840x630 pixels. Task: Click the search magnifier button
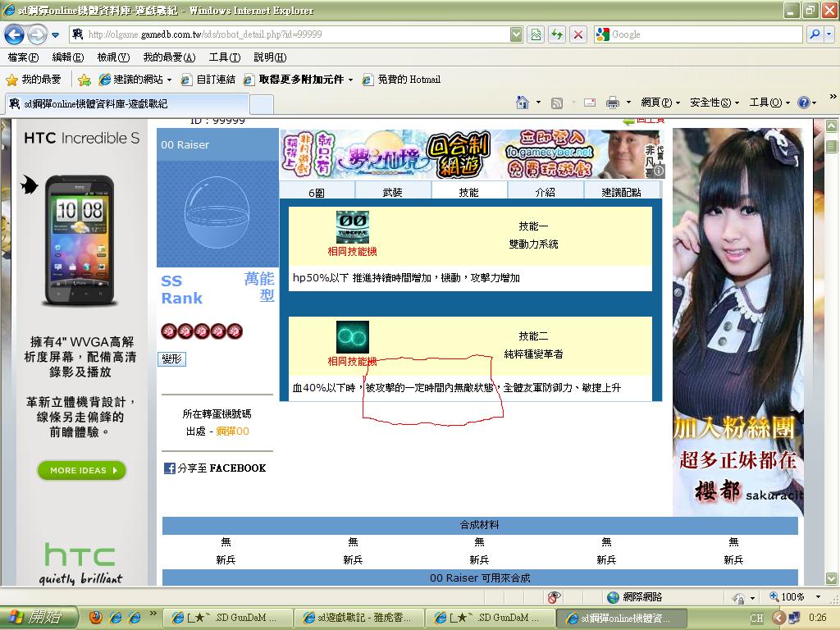click(815, 34)
